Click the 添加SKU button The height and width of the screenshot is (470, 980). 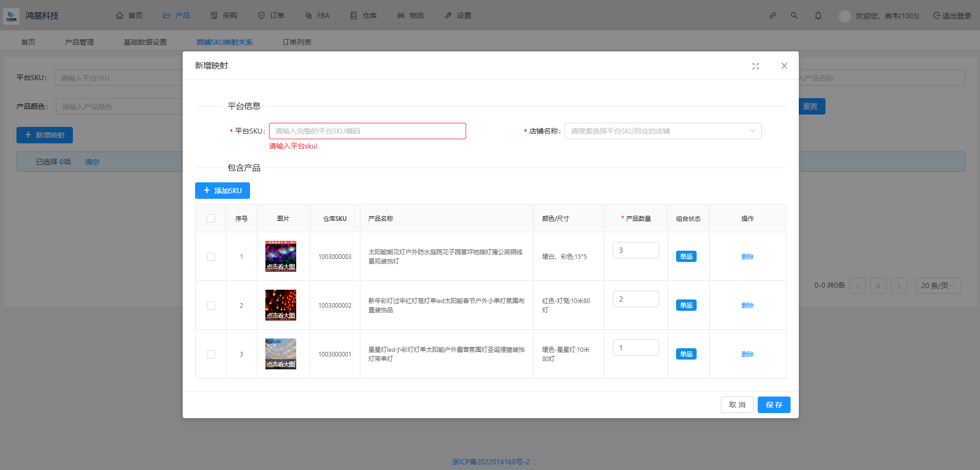(x=222, y=191)
